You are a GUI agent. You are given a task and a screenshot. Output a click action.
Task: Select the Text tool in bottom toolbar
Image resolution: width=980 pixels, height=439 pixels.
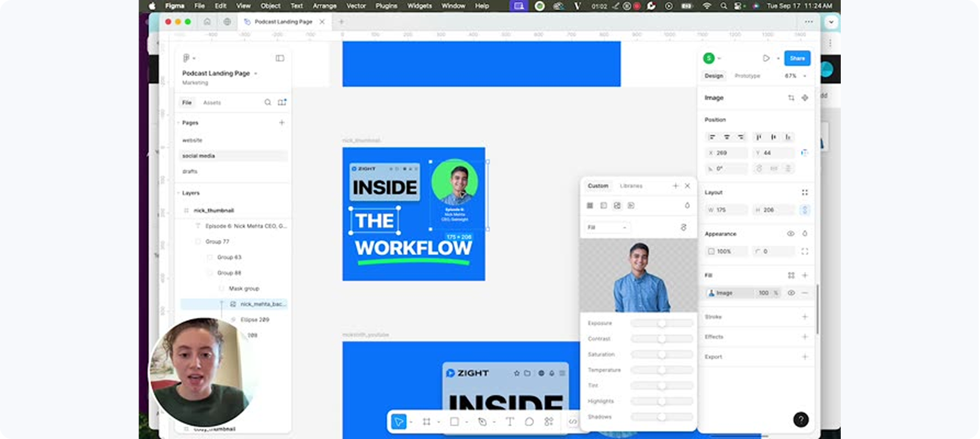tap(509, 422)
